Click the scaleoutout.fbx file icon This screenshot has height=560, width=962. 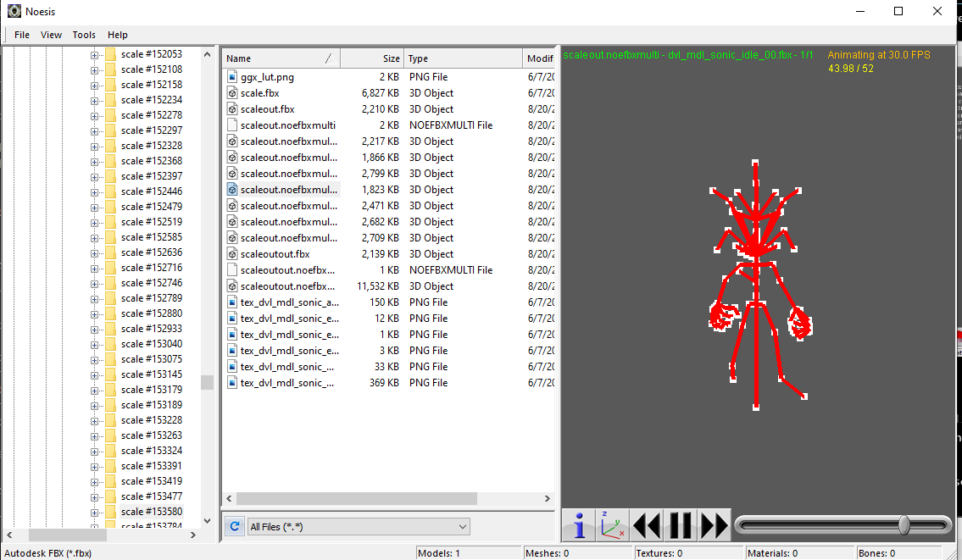click(x=232, y=253)
